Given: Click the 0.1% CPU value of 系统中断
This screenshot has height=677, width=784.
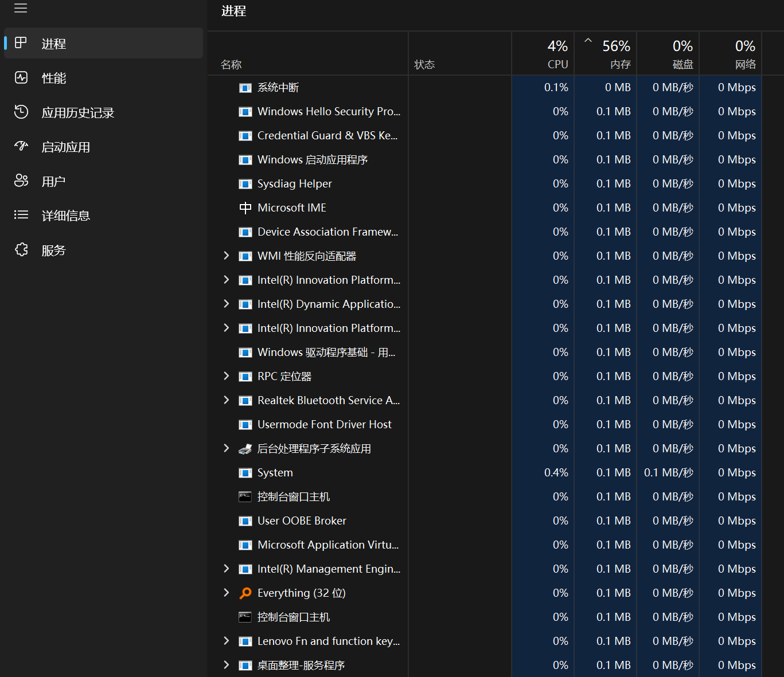Looking at the screenshot, I should tap(556, 88).
